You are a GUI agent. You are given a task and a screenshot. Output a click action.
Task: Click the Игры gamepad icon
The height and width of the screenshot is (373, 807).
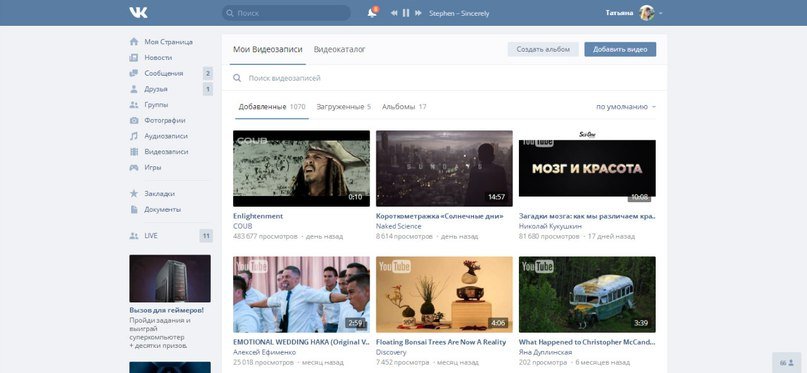tap(134, 167)
